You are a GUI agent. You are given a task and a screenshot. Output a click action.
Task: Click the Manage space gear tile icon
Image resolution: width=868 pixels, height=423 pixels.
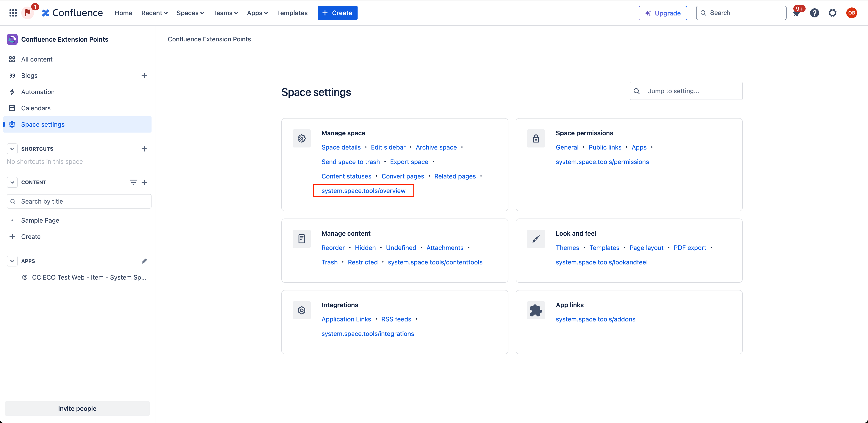pos(301,138)
